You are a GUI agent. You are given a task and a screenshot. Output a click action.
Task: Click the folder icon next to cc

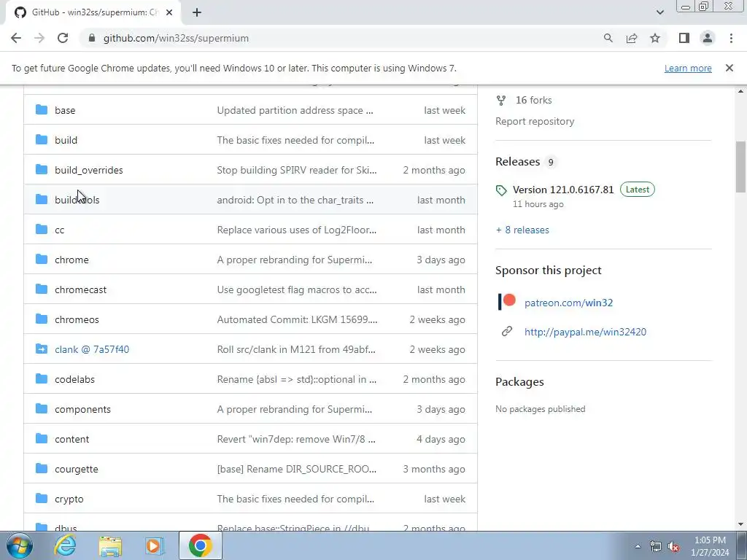42,230
